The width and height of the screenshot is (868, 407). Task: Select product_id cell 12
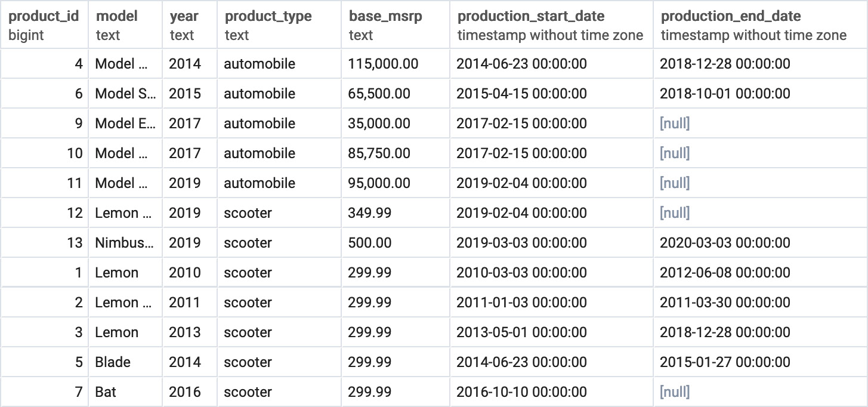(x=44, y=212)
